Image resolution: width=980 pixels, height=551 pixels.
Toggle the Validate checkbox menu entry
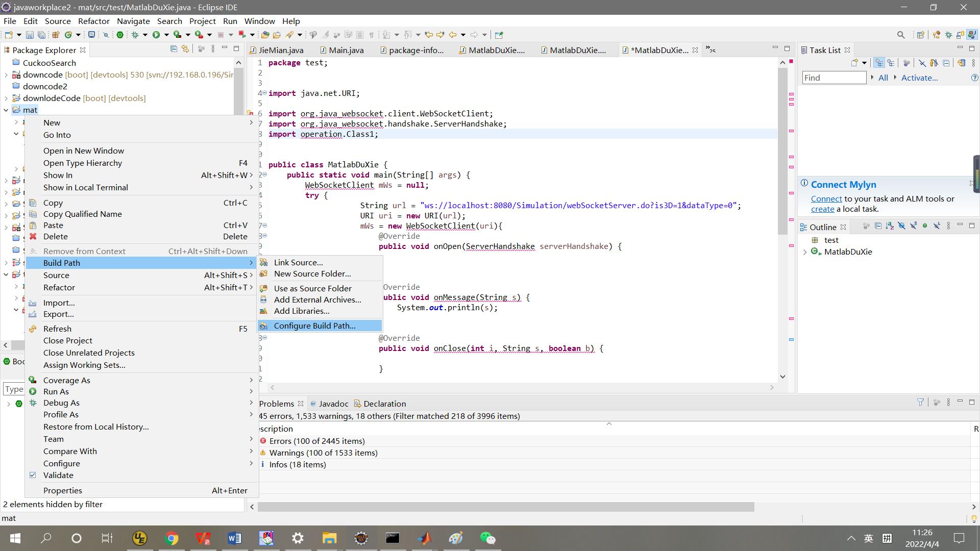click(x=58, y=475)
